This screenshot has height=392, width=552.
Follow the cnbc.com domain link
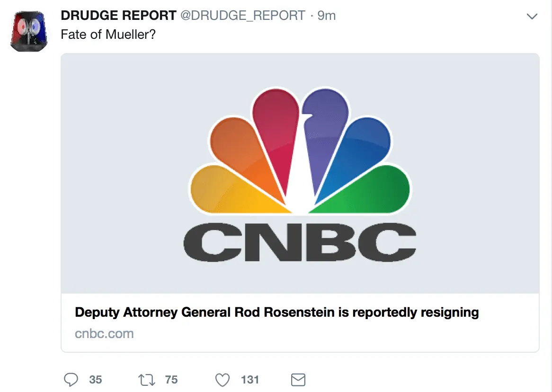coord(104,334)
